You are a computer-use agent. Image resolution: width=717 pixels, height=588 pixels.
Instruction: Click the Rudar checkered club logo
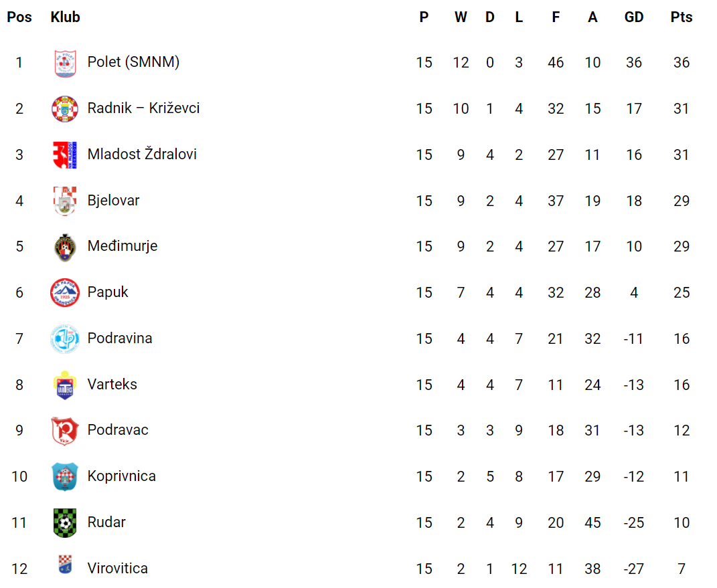pos(65,522)
